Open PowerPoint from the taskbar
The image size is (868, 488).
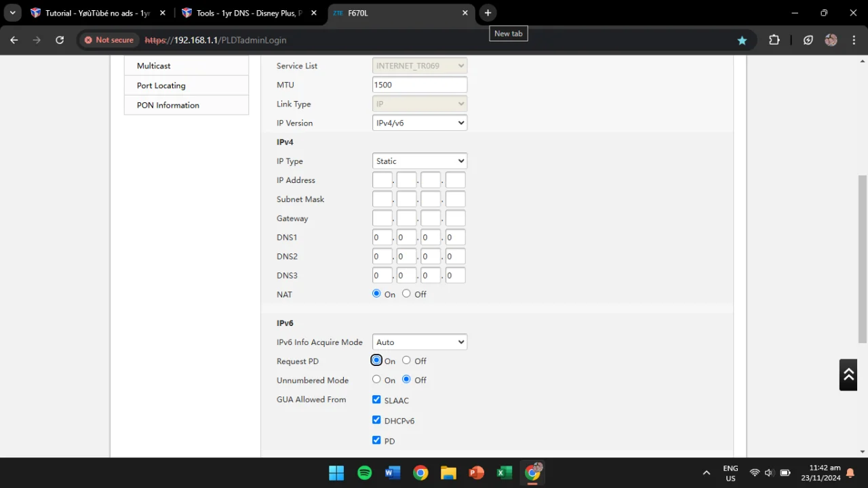coord(477,472)
